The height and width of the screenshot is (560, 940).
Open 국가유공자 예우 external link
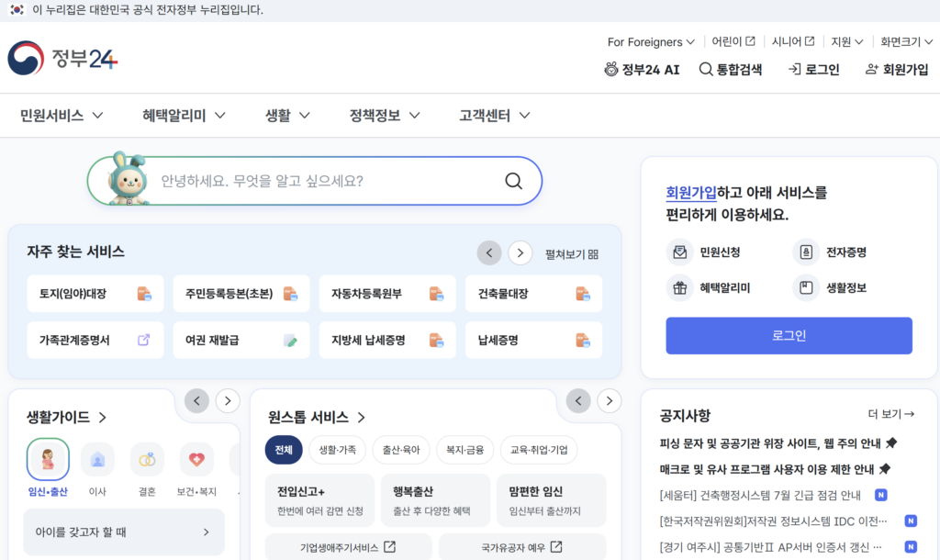tap(522, 547)
